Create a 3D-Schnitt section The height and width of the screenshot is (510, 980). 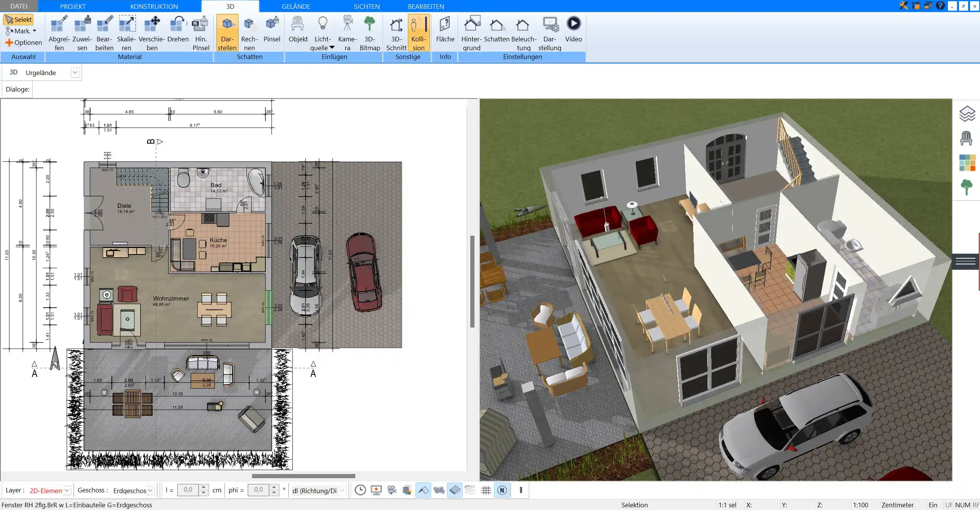[396, 33]
